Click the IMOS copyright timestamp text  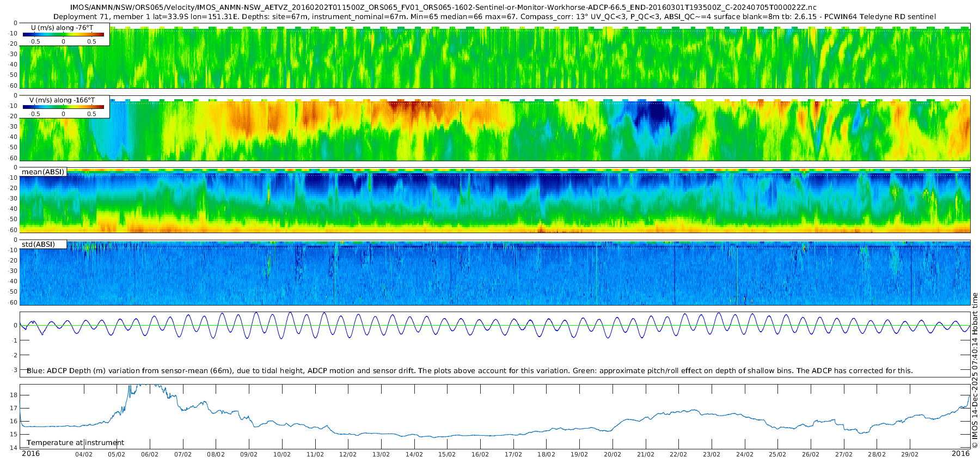(x=975, y=370)
